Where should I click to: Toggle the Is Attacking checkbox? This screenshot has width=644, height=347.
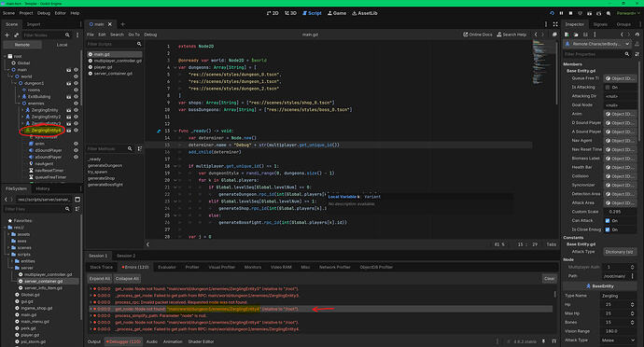click(608, 87)
